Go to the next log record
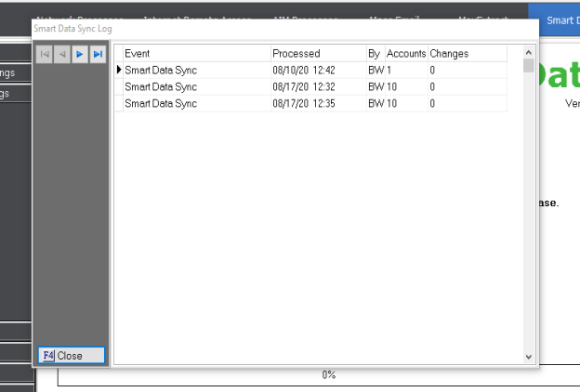580x392 pixels. point(79,56)
